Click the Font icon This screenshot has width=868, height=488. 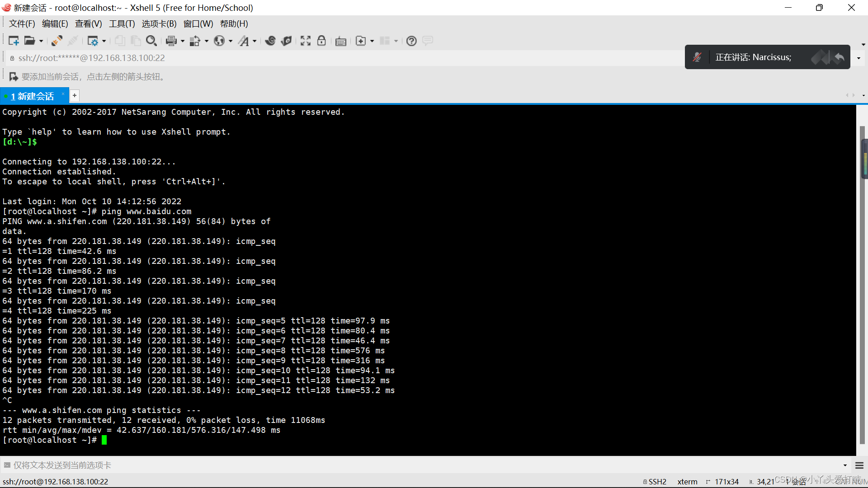[x=244, y=41]
